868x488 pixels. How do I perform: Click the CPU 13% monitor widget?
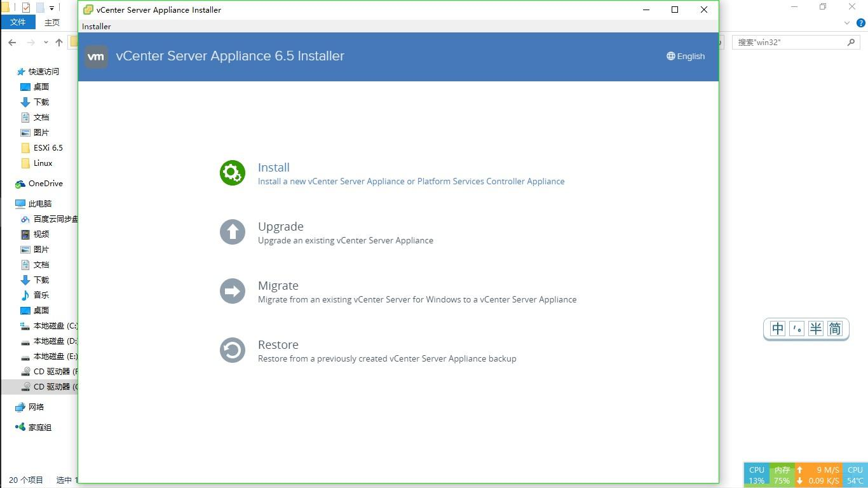pyautogui.click(x=756, y=475)
